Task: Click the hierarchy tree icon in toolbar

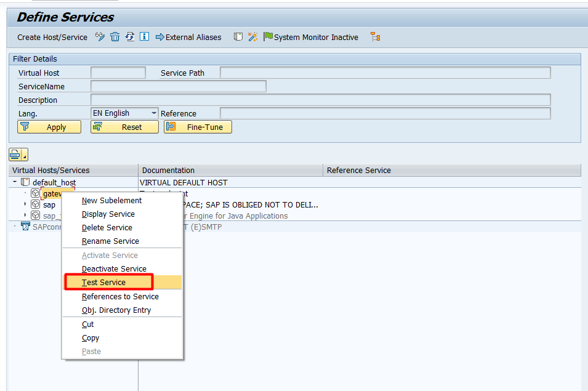Action: (375, 37)
